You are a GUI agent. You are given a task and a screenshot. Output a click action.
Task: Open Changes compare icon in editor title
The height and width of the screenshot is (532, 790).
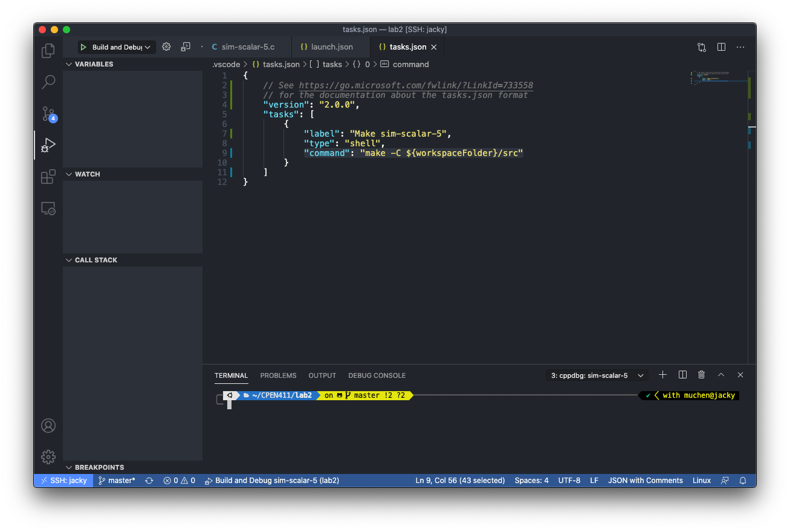coord(702,47)
